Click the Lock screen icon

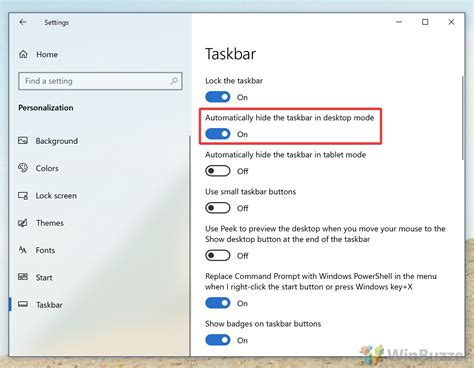tap(23, 195)
